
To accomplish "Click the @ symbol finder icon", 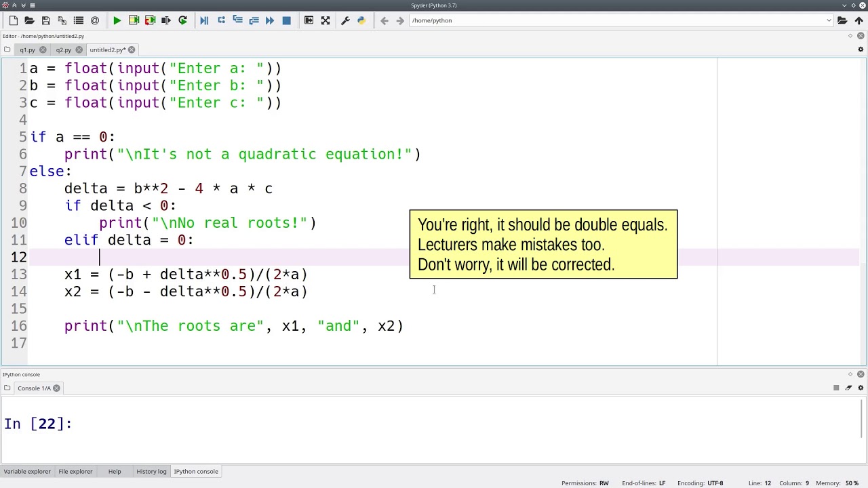I will click(x=95, y=20).
